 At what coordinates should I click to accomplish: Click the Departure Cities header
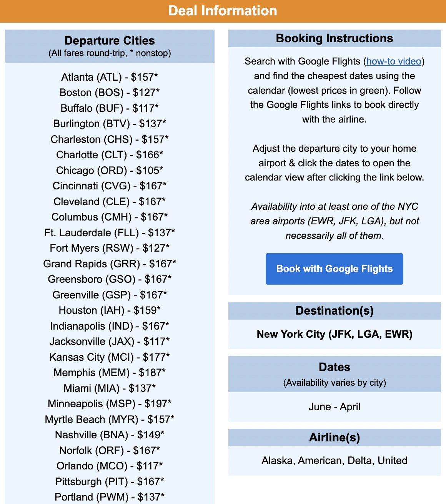pyautogui.click(x=109, y=41)
